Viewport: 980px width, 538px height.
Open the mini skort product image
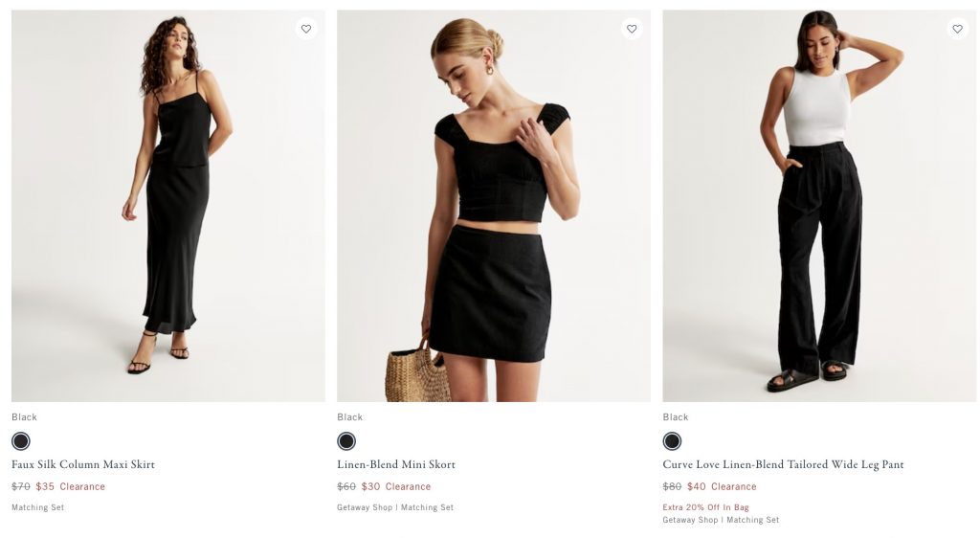(494, 206)
